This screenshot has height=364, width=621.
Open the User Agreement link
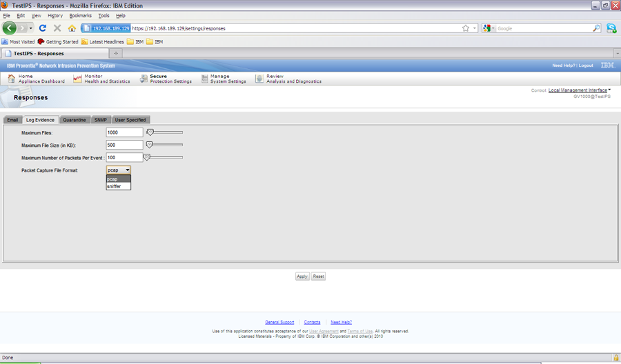[324, 331]
